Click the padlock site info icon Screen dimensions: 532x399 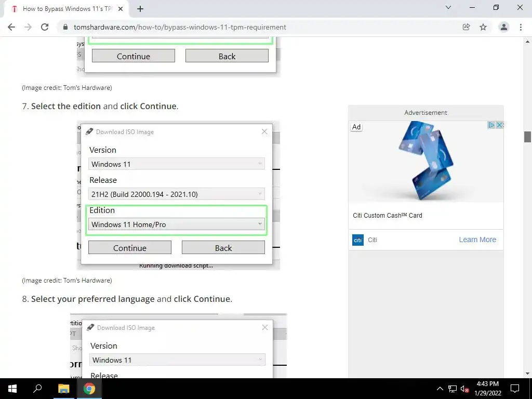point(65,27)
